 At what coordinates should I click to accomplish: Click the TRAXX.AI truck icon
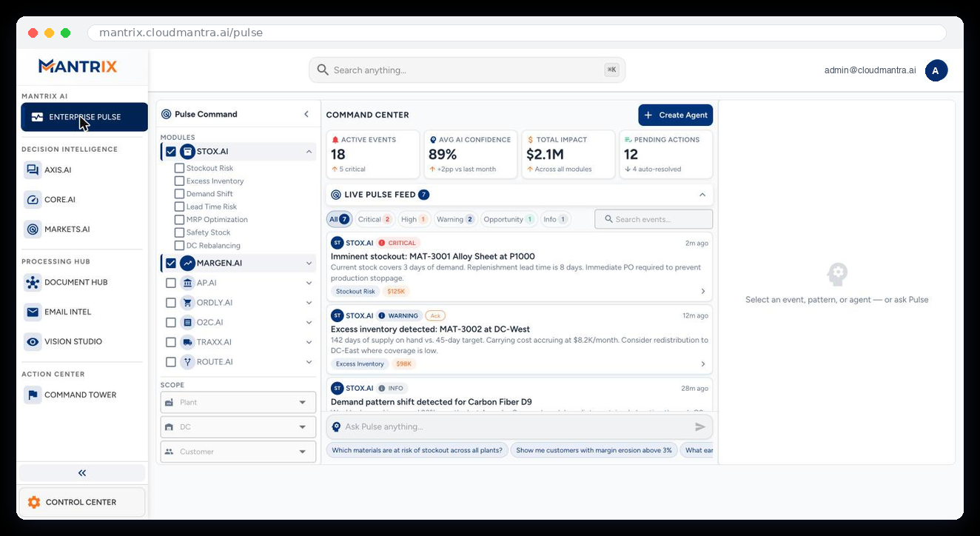[x=188, y=342]
